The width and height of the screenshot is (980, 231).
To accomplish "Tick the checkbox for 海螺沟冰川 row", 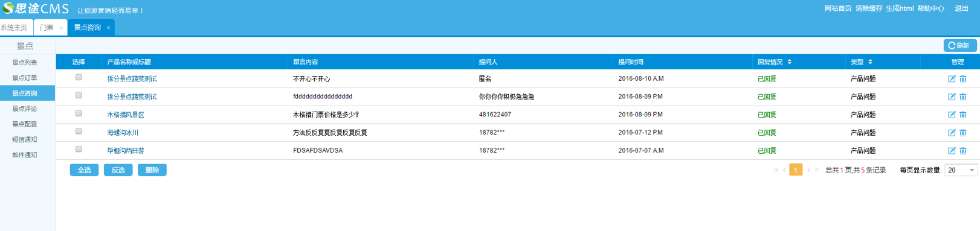I will point(79,131).
